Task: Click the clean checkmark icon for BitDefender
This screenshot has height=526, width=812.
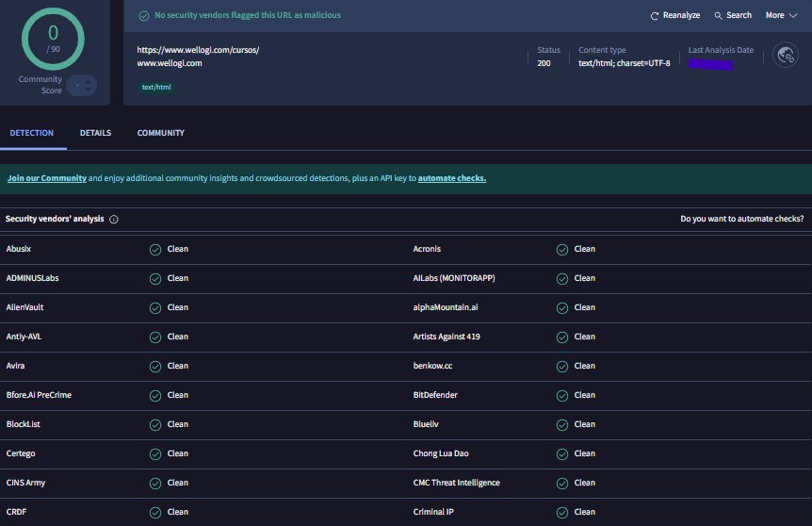Action: [562, 395]
